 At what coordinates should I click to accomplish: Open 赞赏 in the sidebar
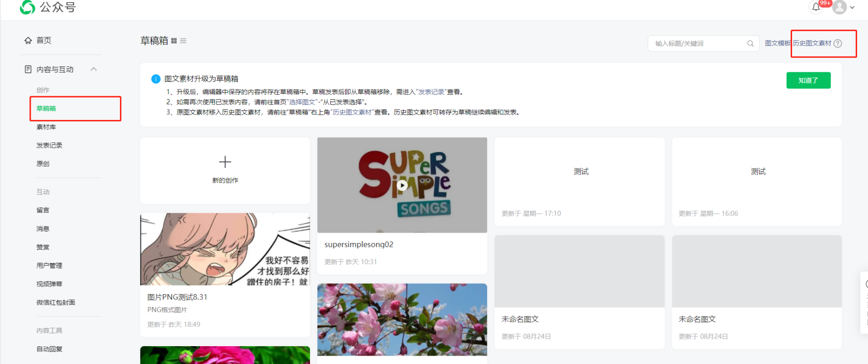[43, 247]
